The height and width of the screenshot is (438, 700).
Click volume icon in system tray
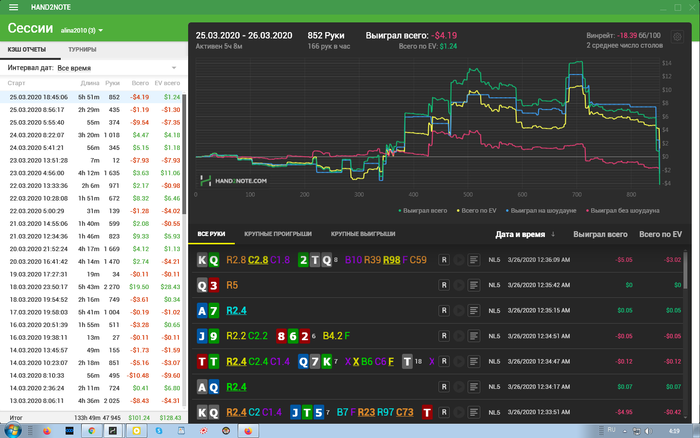coord(648,431)
